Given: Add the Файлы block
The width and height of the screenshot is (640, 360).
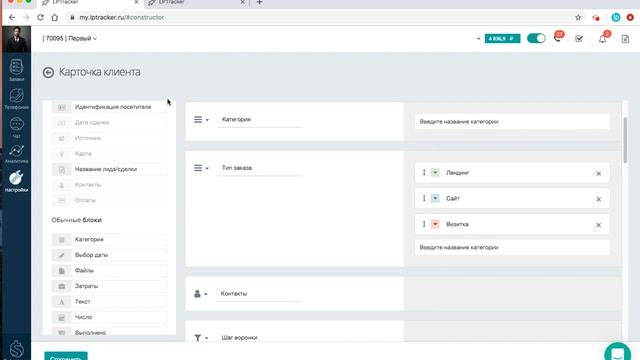Looking at the screenshot, I should (x=109, y=270).
